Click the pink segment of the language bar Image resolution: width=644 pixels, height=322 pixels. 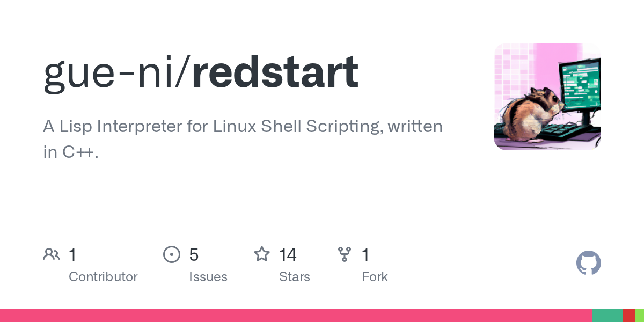coord(296,316)
